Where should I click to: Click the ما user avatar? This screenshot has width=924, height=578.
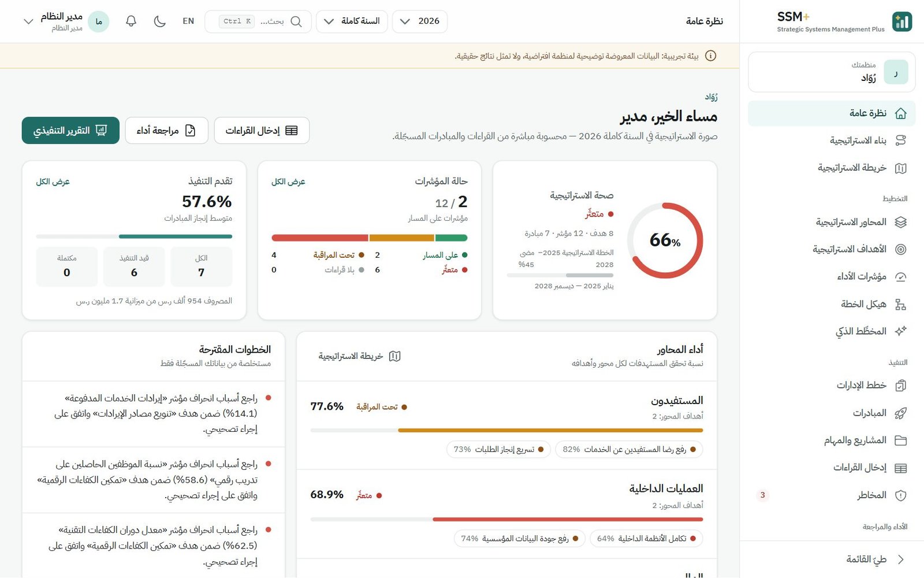[99, 21]
